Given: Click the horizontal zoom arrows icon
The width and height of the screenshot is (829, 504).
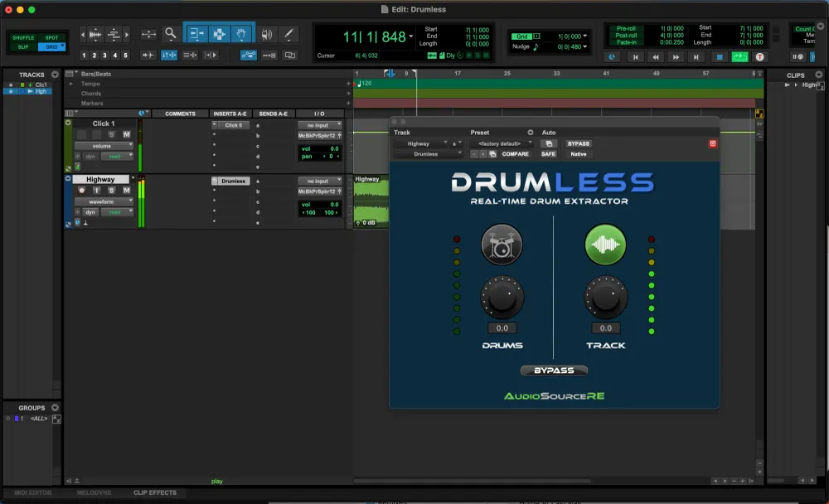Looking at the screenshot, I should 148,34.
